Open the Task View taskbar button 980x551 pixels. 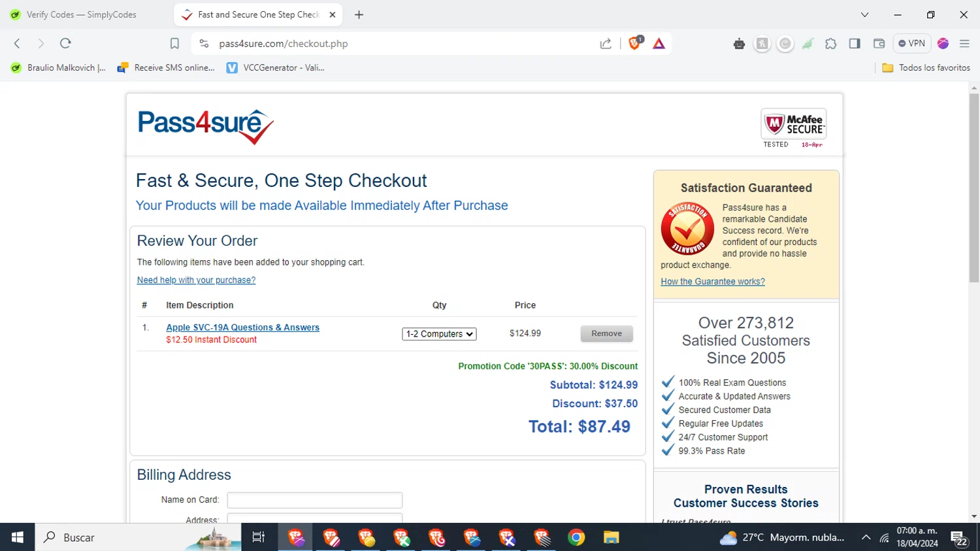click(x=259, y=537)
